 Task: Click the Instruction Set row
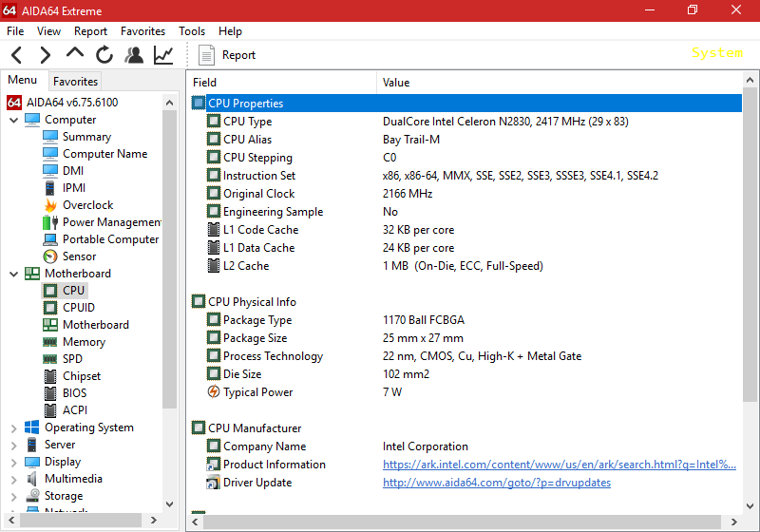[x=466, y=176]
